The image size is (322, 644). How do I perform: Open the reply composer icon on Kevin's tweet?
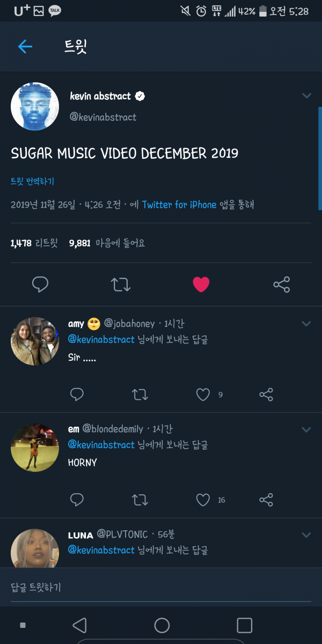tap(40, 284)
